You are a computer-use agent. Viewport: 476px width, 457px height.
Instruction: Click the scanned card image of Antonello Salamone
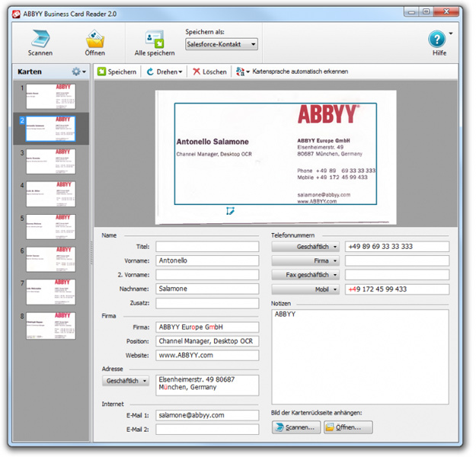276,158
